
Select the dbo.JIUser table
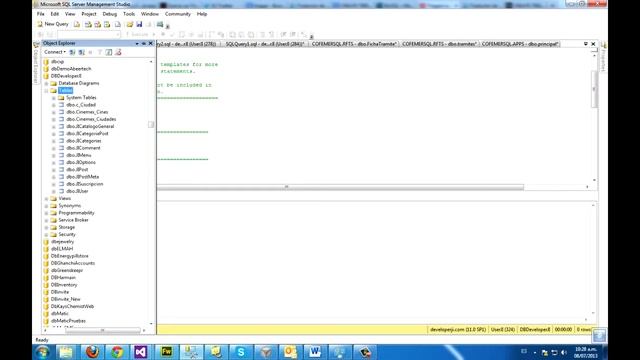77,191
